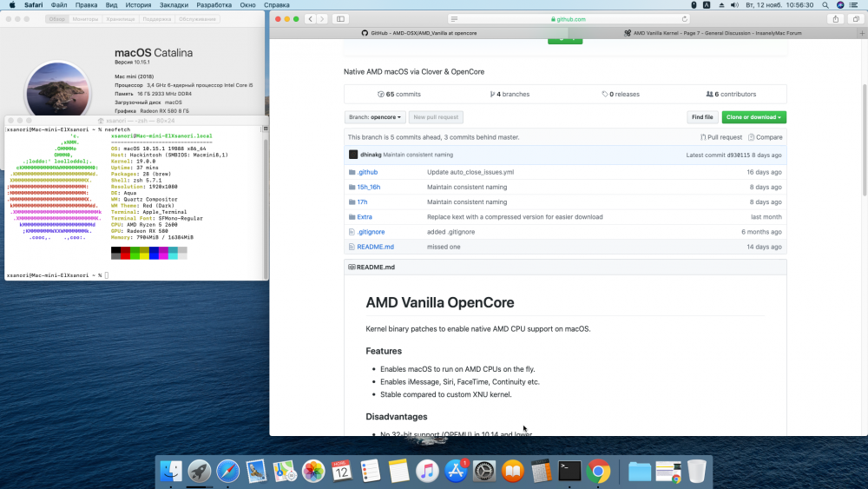Open the Закладки menu
The width and height of the screenshot is (868, 489).
[x=174, y=5]
